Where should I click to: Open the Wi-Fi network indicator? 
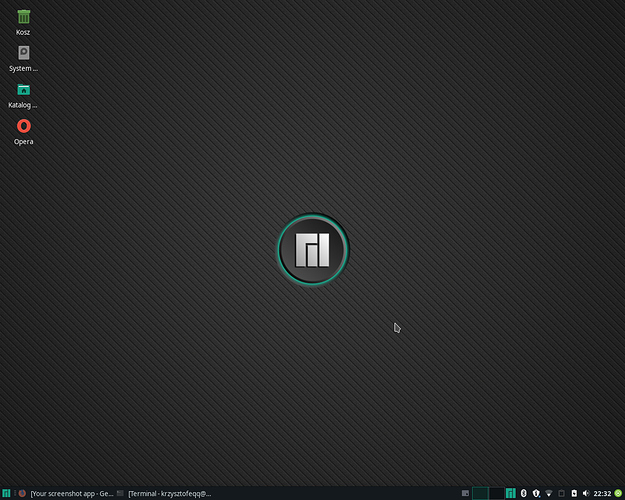(549, 493)
